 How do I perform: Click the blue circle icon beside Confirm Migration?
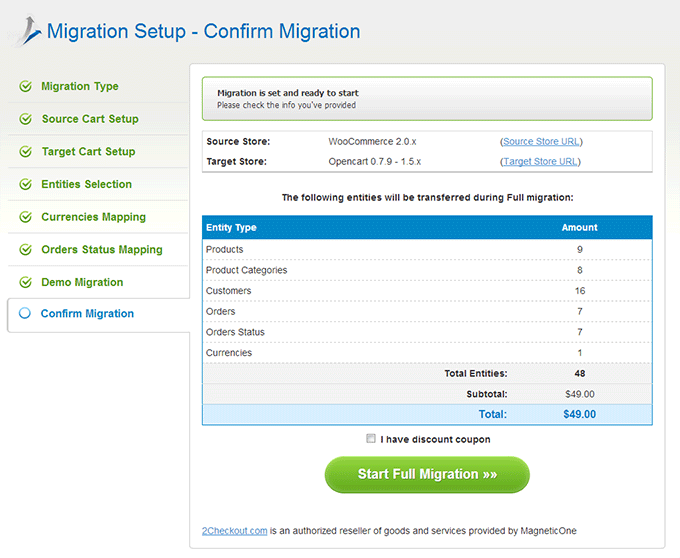click(25, 313)
